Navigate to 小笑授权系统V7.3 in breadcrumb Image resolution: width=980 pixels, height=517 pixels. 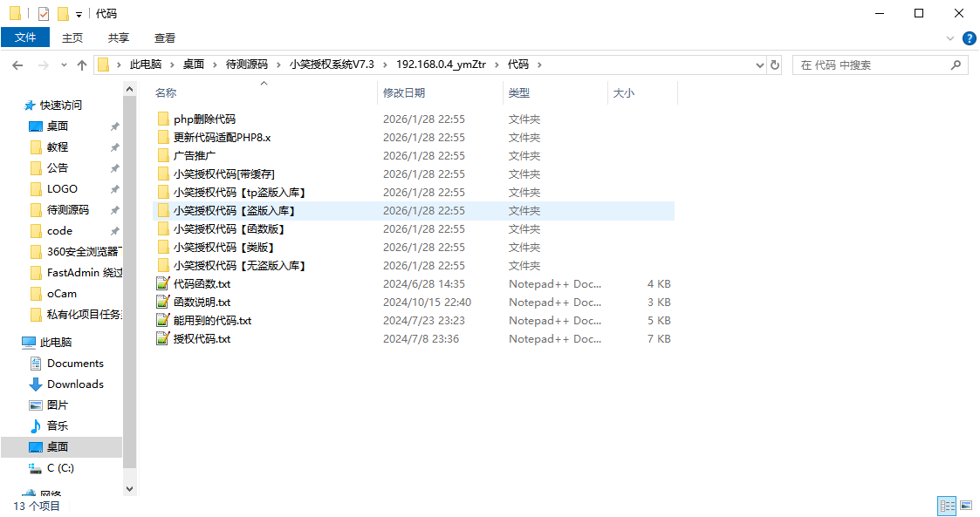[x=332, y=65]
